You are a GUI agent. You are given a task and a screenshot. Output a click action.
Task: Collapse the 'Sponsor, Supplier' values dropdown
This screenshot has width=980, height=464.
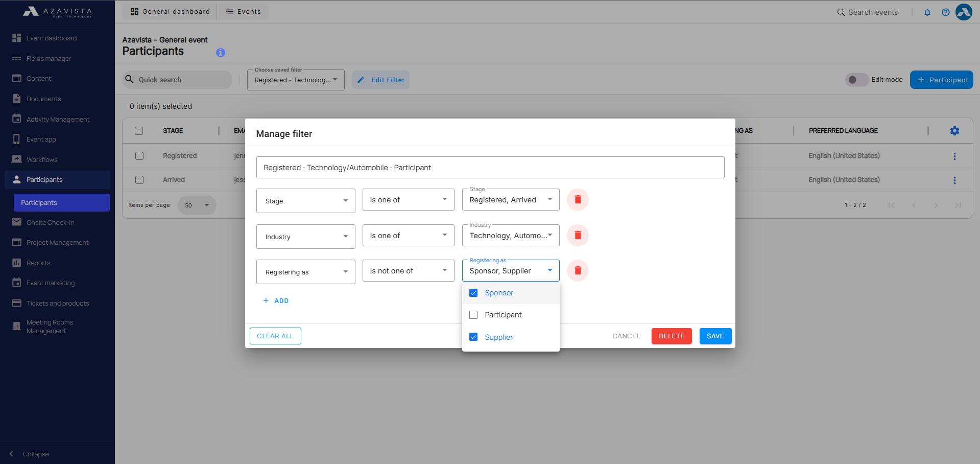point(511,270)
